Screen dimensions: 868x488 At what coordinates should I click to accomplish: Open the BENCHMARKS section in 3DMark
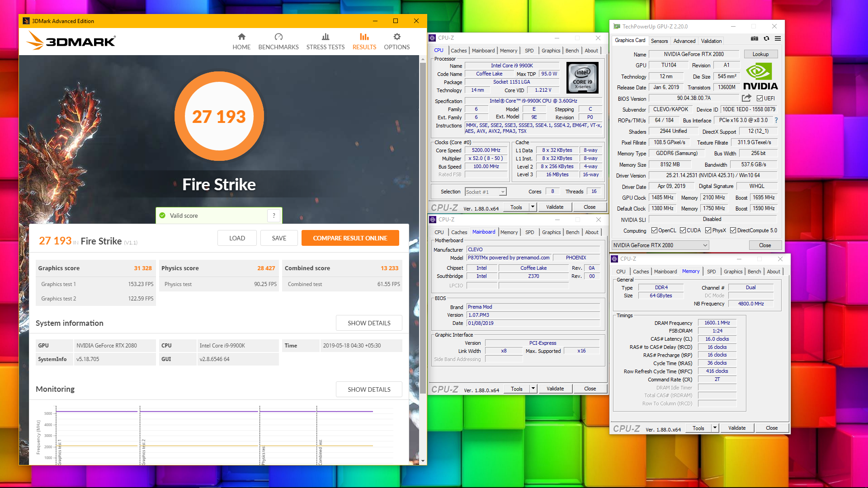click(278, 42)
